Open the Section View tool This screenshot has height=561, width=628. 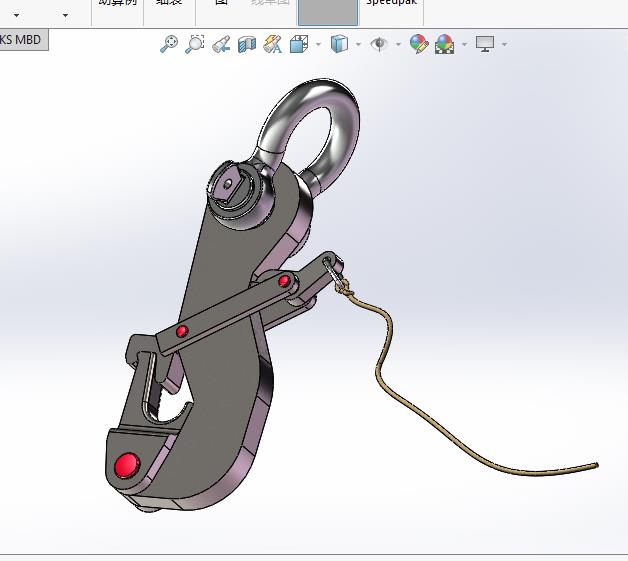pos(247,44)
